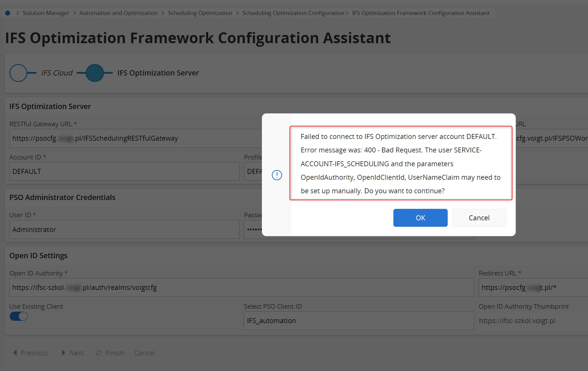Image resolution: width=588 pixels, height=371 pixels.
Task: Click the home dot icon in breadcrumb
Action: tap(8, 13)
